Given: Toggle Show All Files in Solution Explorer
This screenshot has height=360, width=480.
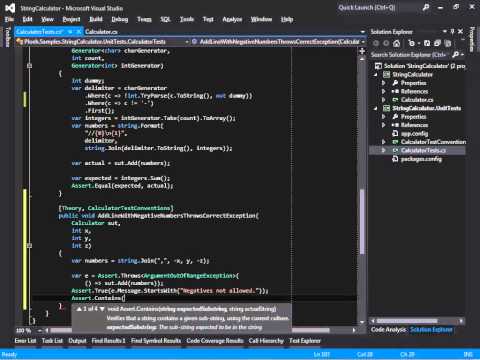Looking at the screenshot, I should click(448, 43).
